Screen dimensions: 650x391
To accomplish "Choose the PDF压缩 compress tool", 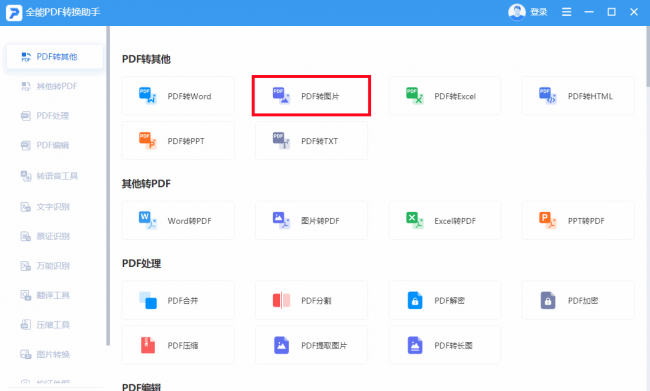I will (x=178, y=345).
